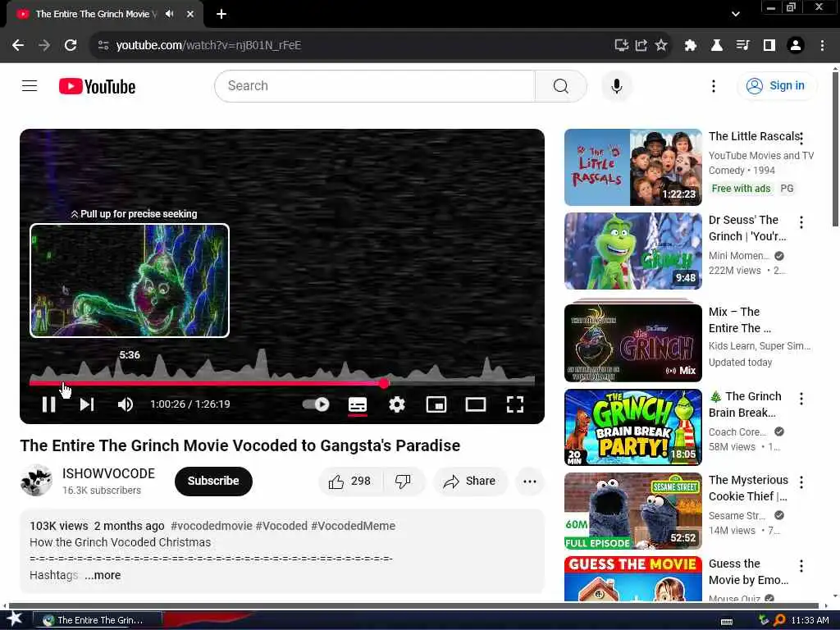
Task: Go forward in browser history
Action: (44, 46)
